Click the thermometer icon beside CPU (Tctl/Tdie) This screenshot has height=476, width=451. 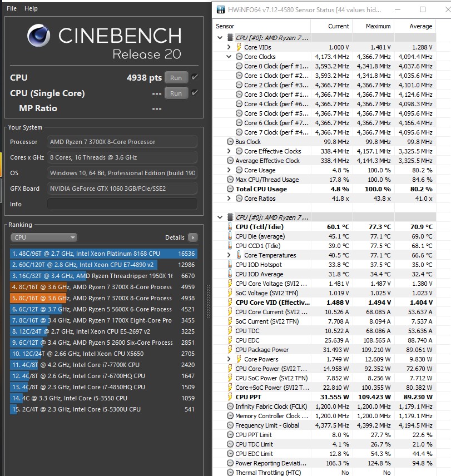(x=230, y=227)
